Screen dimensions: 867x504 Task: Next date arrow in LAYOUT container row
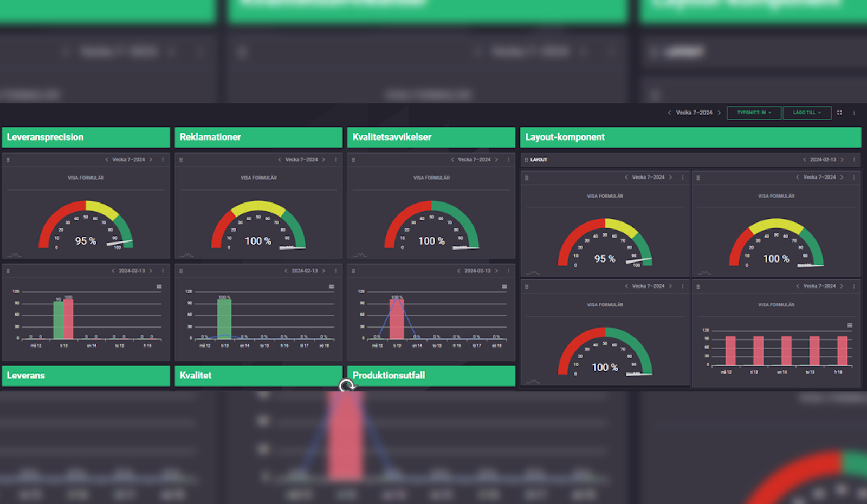pyautogui.click(x=842, y=160)
